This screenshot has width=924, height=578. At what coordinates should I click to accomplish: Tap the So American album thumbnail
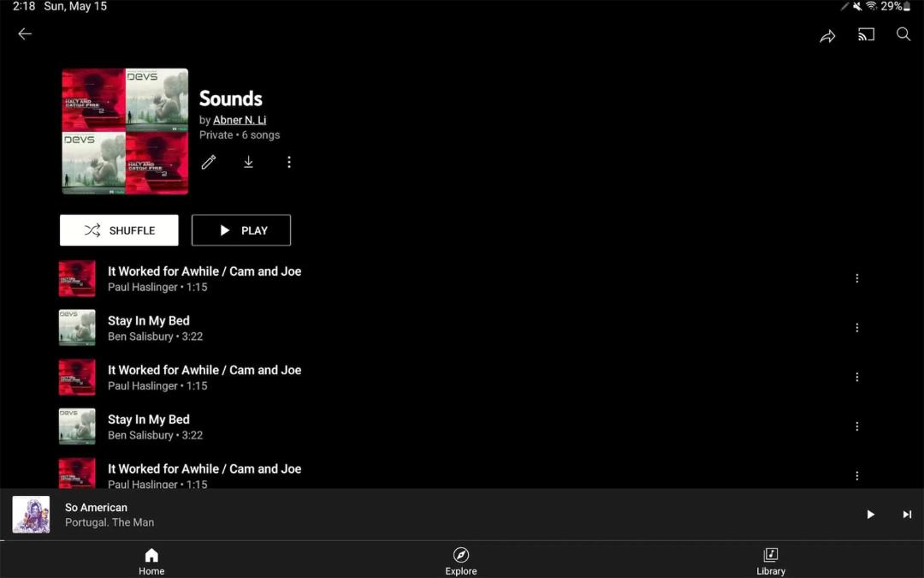pyautogui.click(x=32, y=515)
